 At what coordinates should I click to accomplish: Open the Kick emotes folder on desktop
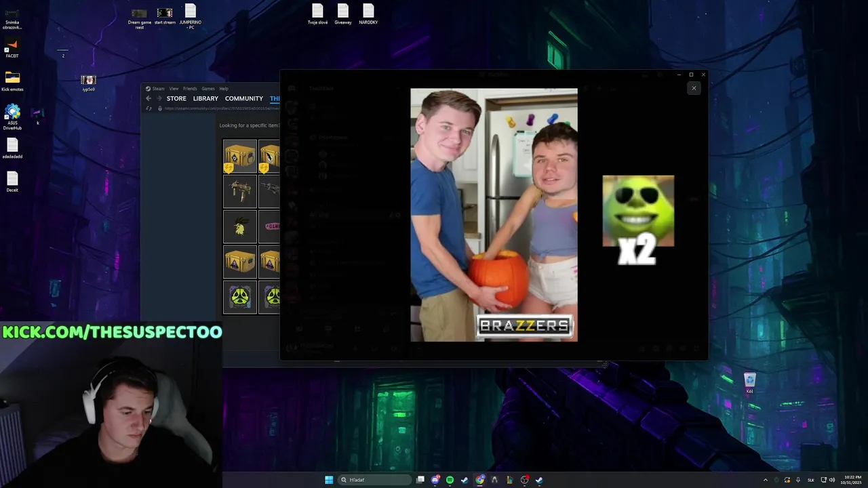(12, 81)
